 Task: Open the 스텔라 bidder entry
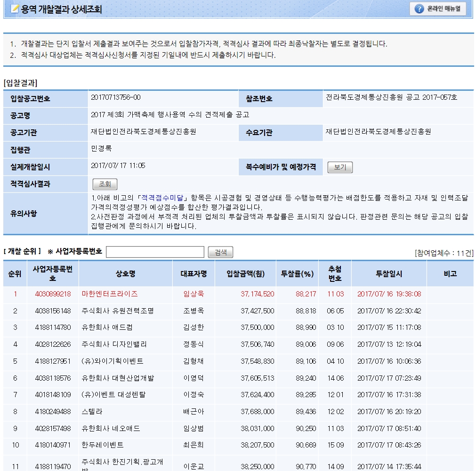coord(92,412)
